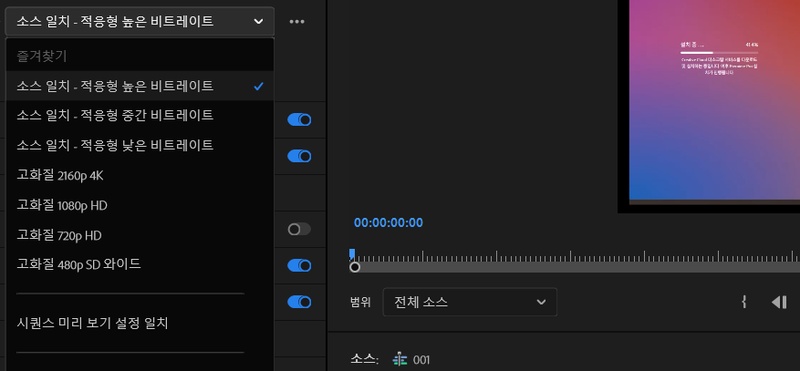Click the 001 source sequence name

tap(421, 360)
